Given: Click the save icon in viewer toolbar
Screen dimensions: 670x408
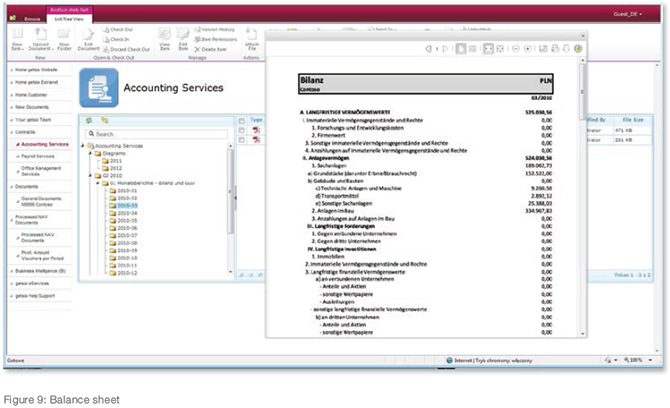Looking at the screenshot, I should tap(543, 49).
